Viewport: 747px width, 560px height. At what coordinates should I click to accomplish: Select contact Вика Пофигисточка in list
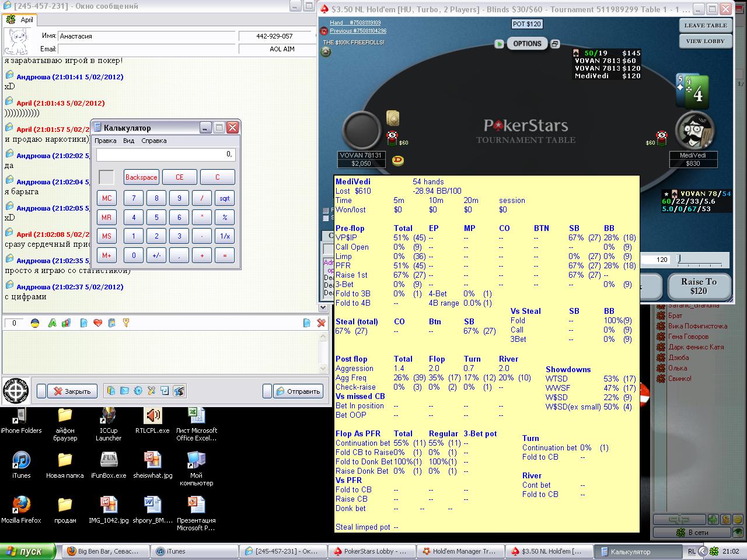(697, 326)
